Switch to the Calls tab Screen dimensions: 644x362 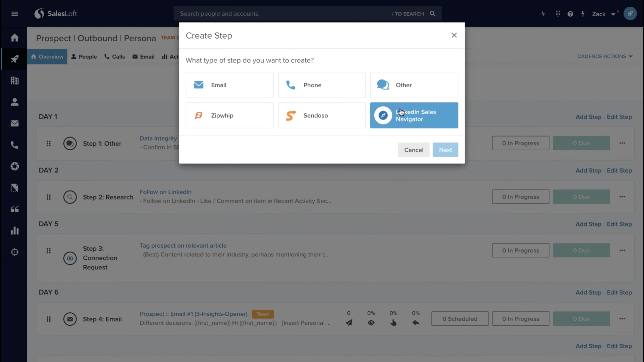pos(115,57)
